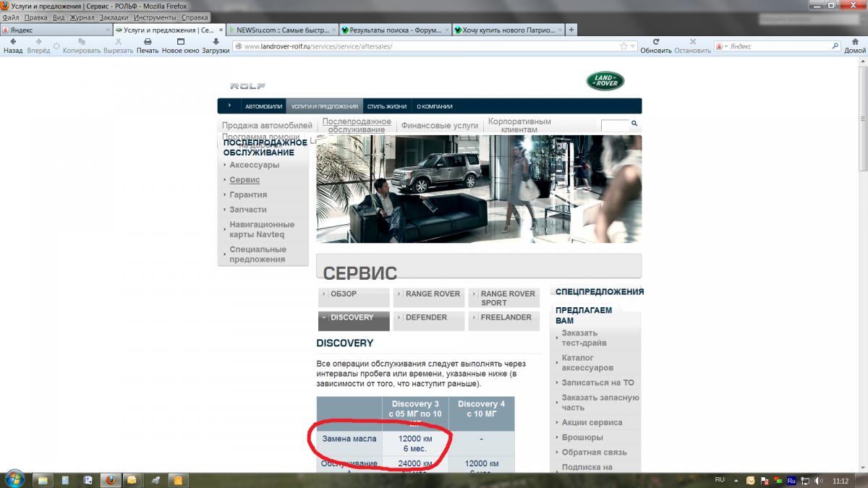Click the Новое окно (New window) icon
Screen dimensions: 868x488
[x=181, y=42]
